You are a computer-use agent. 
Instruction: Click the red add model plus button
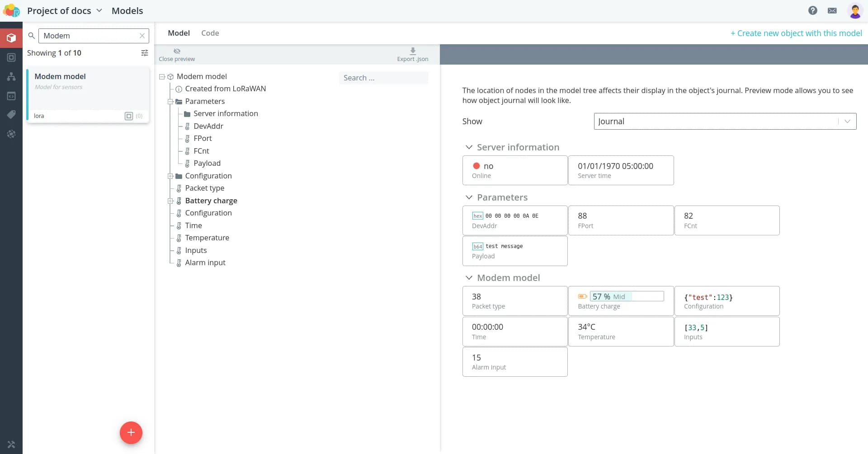[131, 433]
